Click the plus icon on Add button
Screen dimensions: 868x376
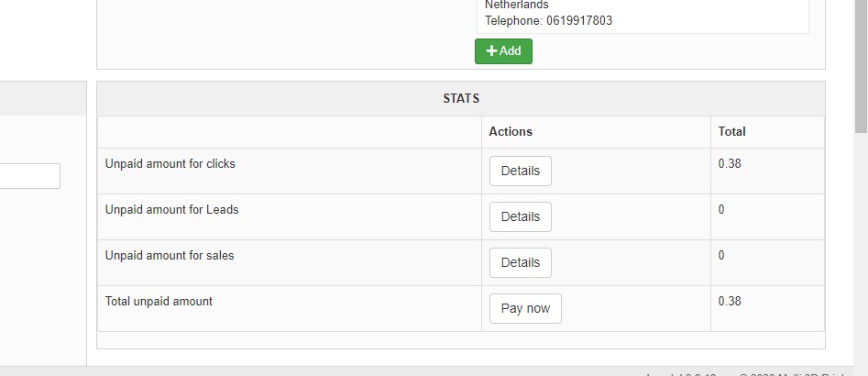pos(491,51)
